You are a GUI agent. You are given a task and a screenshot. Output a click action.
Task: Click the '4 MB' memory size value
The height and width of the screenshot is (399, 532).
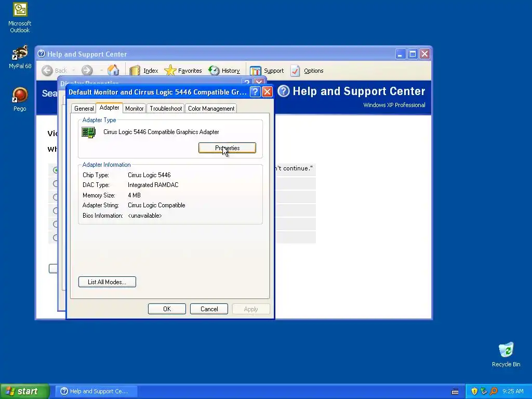(134, 195)
